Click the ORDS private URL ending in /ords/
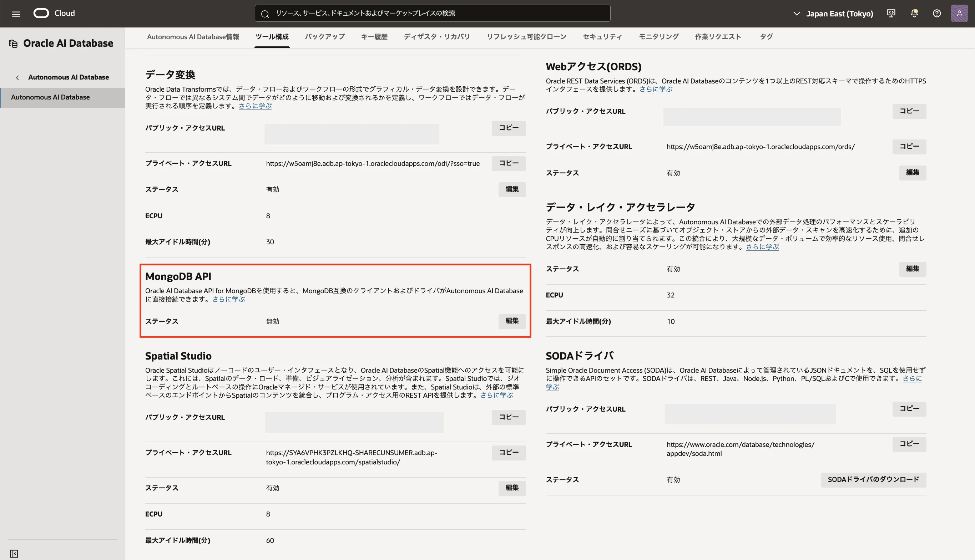The width and height of the screenshot is (975, 560). click(761, 147)
